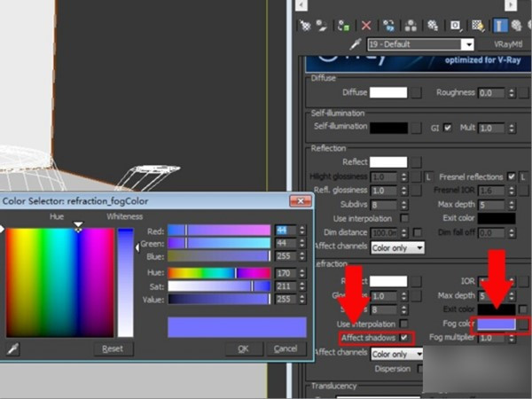Pick material from object with eyedropper
The width and height of the screenshot is (532, 399).
pyautogui.click(x=356, y=43)
